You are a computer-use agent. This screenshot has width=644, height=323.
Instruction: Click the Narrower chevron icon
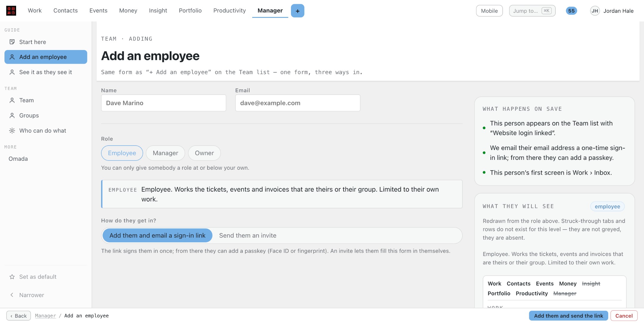coord(12,295)
